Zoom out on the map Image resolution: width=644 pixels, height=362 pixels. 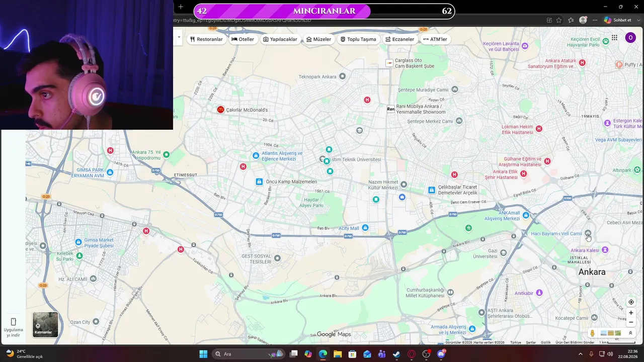pos(631,322)
